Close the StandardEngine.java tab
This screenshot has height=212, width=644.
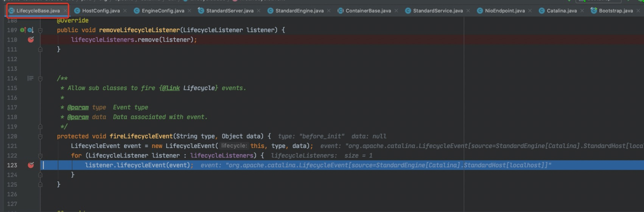pos(329,11)
